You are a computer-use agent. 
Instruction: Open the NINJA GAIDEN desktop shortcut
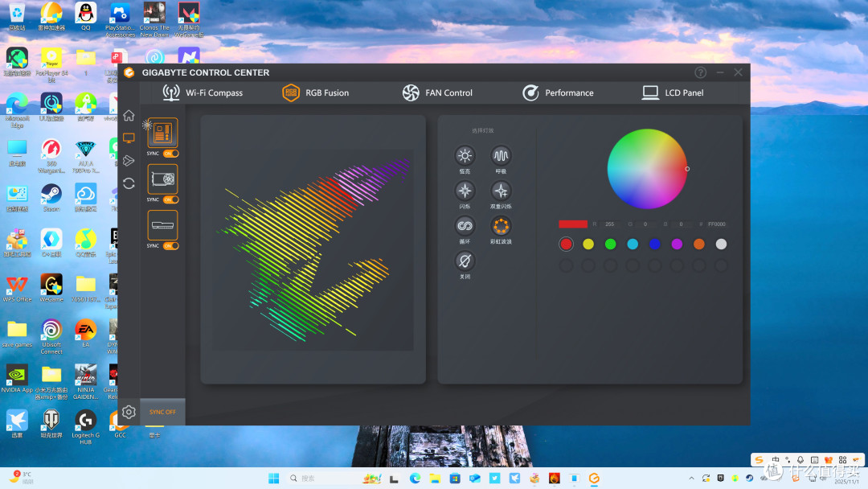(86, 382)
